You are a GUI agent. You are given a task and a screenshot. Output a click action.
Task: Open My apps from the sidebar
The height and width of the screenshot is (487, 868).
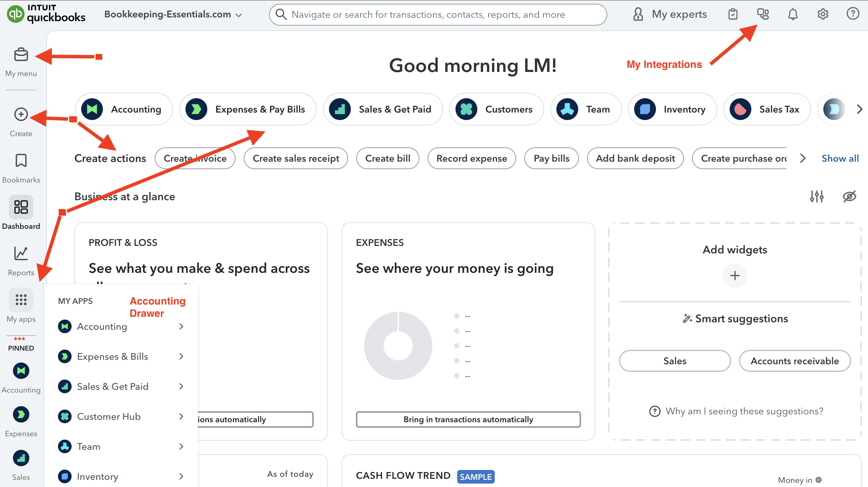click(x=20, y=300)
